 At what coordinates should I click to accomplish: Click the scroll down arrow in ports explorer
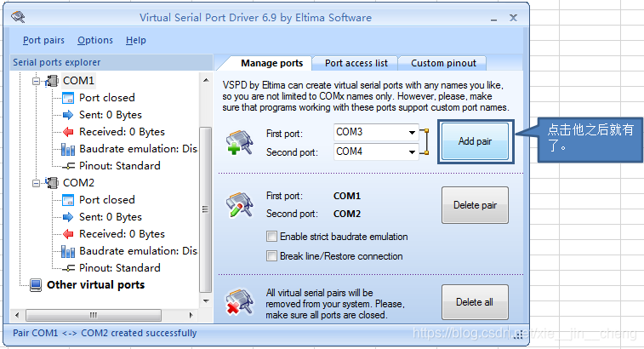click(206, 301)
